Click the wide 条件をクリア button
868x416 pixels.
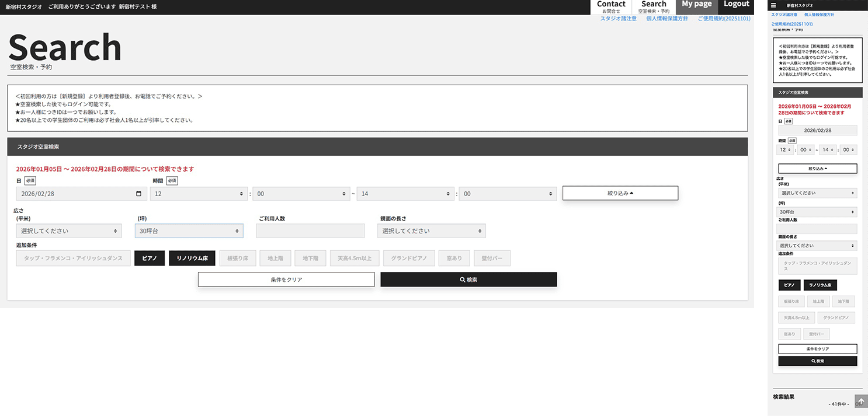pyautogui.click(x=286, y=279)
